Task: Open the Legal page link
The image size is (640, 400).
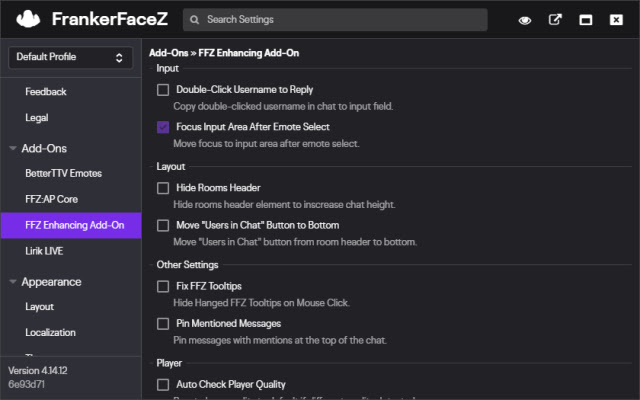Action: (x=37, y=117)
